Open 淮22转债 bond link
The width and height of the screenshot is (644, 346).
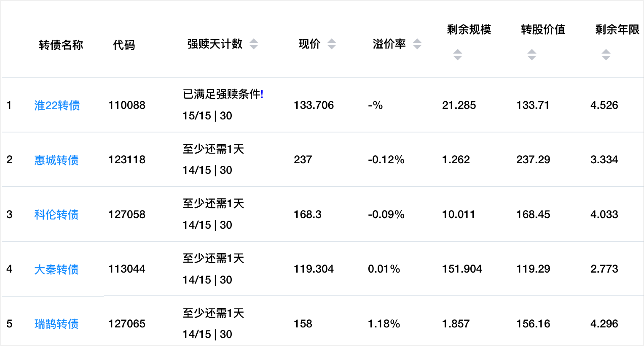click(x=57, y=105)
